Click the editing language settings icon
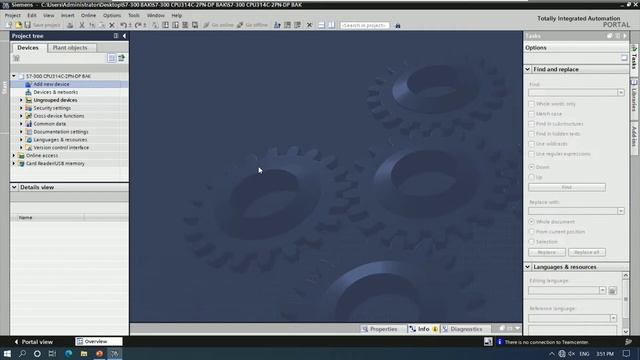640x360 pixels. pyautogui.click(x=612, y=291)
